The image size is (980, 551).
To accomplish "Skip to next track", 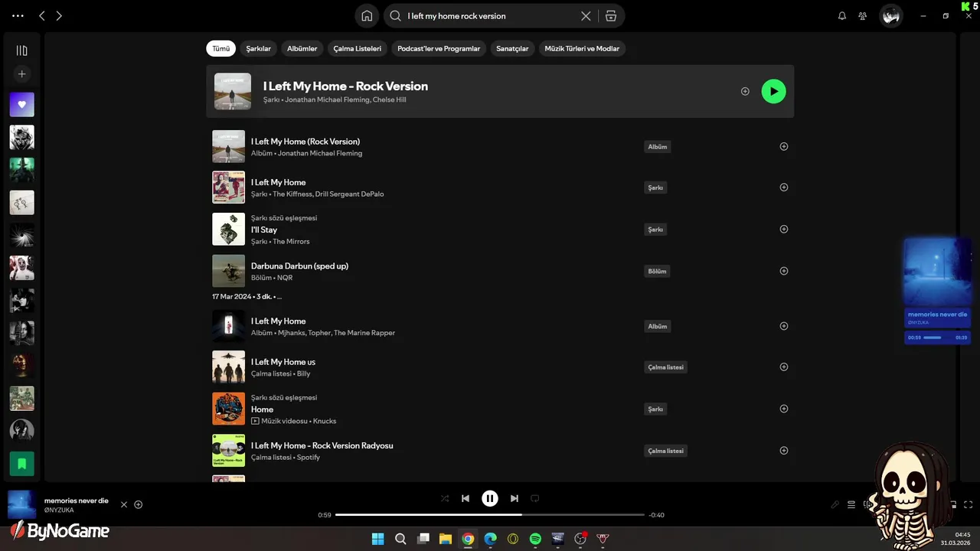I will tap(514, 498).
